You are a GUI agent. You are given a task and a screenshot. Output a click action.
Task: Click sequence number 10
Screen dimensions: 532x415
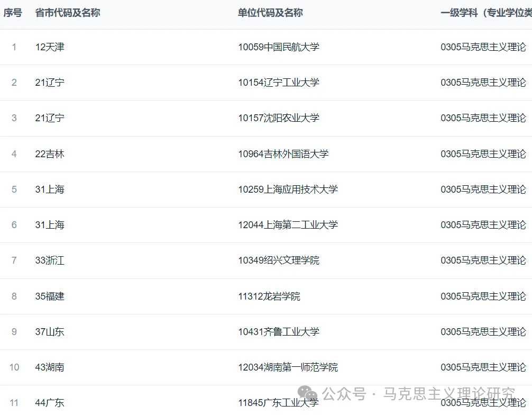(14, 367)
